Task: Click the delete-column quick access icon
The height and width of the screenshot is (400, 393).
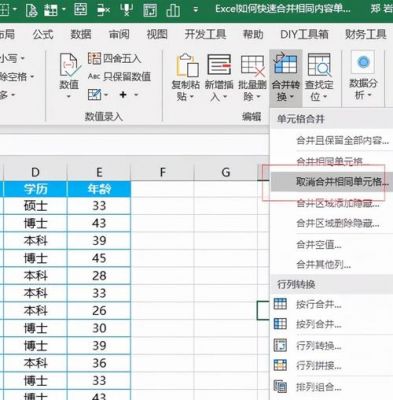Action: [x=104, y=10]
